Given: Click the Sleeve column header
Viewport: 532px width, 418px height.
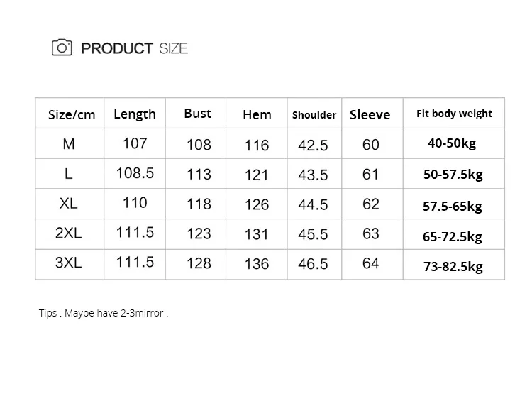Looking at the screenshot, I should (370, 114).
